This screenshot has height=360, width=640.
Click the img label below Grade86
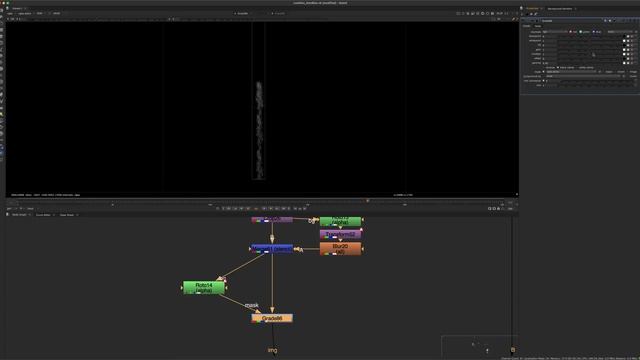[x=272, y=350]
